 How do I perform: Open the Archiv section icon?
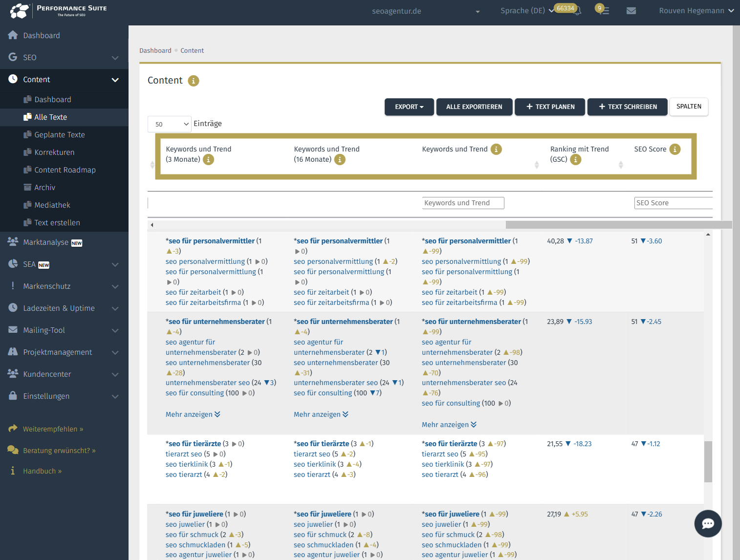point(28,187)
